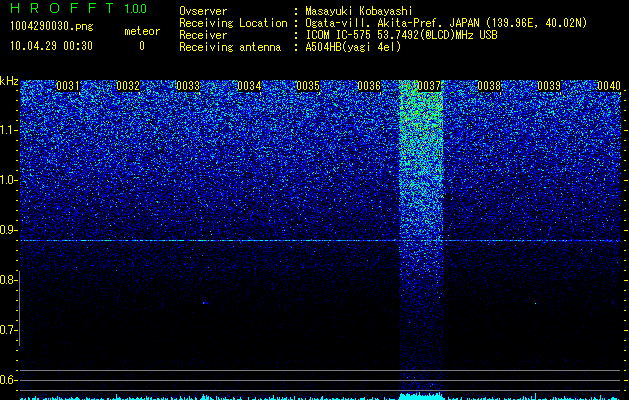Click the meteor count value 0
This screenshot has height=400, width=629.
pos(142,46)
